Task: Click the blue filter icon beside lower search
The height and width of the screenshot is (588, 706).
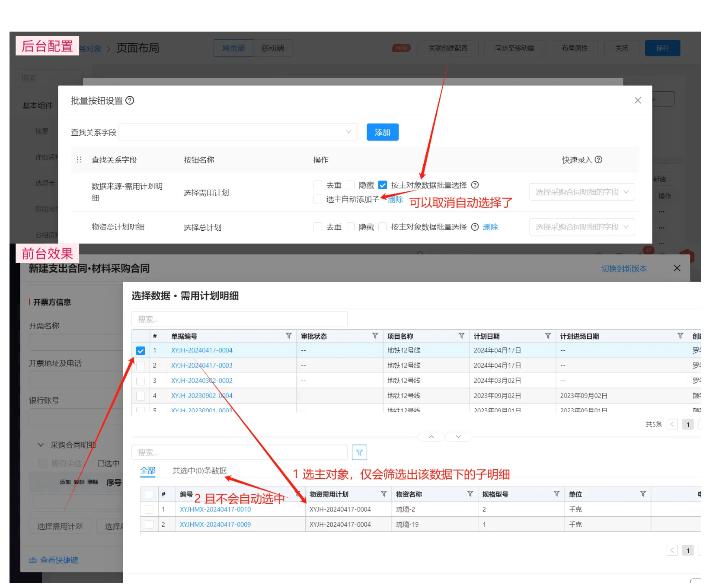Action: [359, 452]
